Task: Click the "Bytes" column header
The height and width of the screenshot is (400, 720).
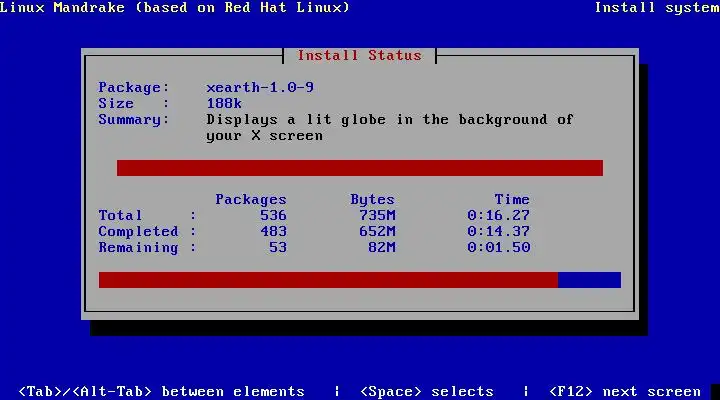Action: (x=372, y=199)
